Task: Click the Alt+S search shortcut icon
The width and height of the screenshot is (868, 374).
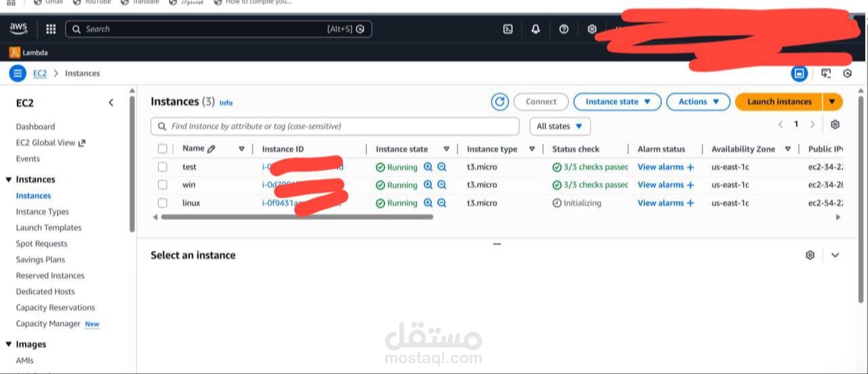Action: pos(360,29)
